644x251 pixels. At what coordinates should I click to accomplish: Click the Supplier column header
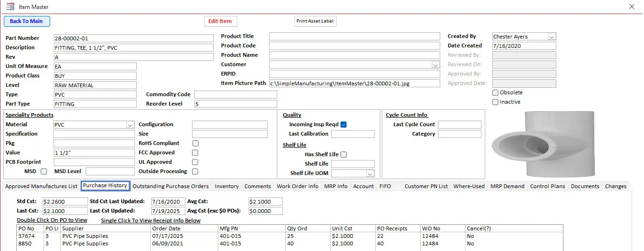(x=74, y=228)
